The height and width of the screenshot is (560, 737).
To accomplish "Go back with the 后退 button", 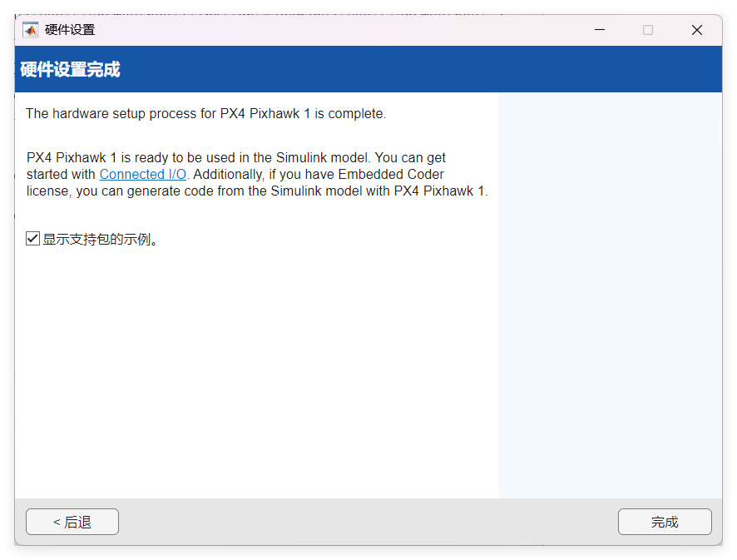I will pos(72,522).
